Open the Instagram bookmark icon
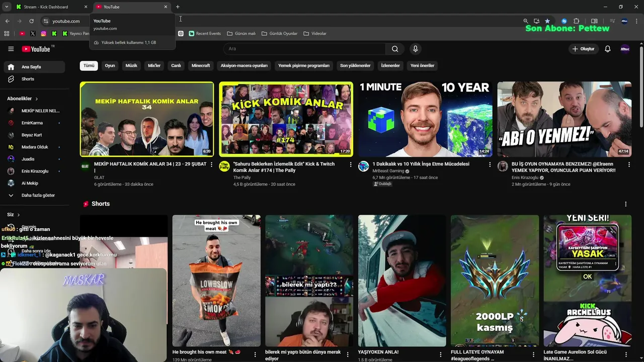The image size is (644, 362). (43, 34)
